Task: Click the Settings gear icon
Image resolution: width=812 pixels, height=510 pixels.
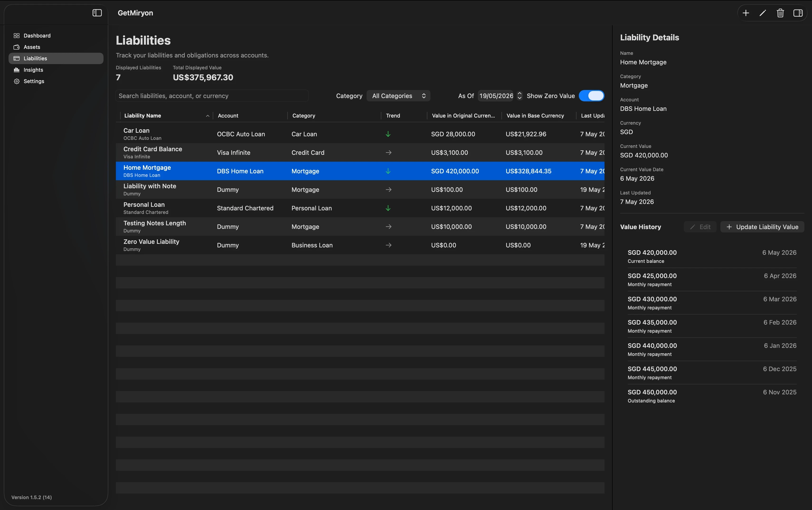Action: point(17,81)
